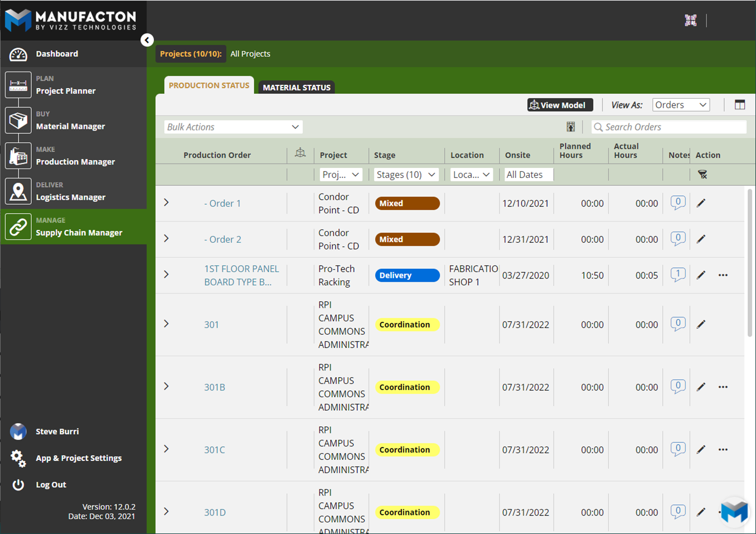The image size is (756, 534).
Task: Click the QR code scanner icon
Action: pyautogui.click(x=690, y=20)
